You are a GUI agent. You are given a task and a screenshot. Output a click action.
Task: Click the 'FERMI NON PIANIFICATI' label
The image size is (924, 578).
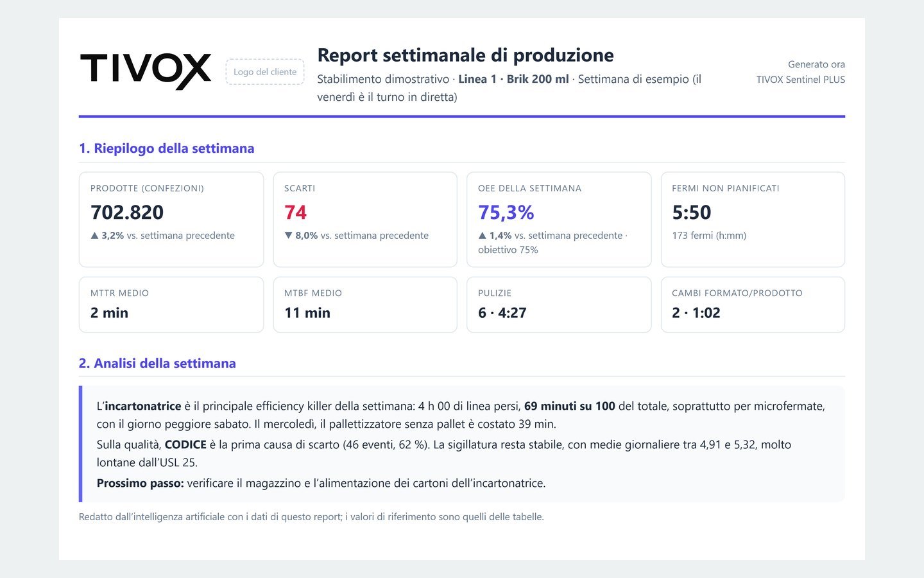pyautogui.click(x=726, y=188)
